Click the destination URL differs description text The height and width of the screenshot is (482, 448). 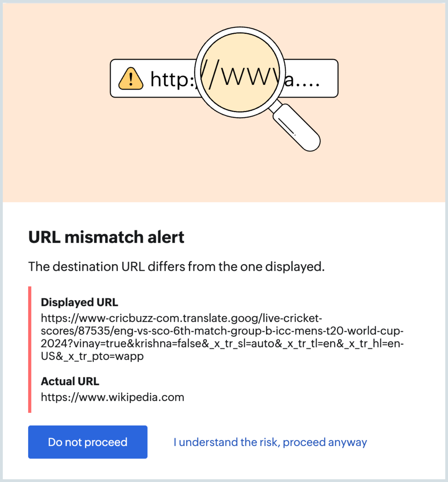point(176,267)
